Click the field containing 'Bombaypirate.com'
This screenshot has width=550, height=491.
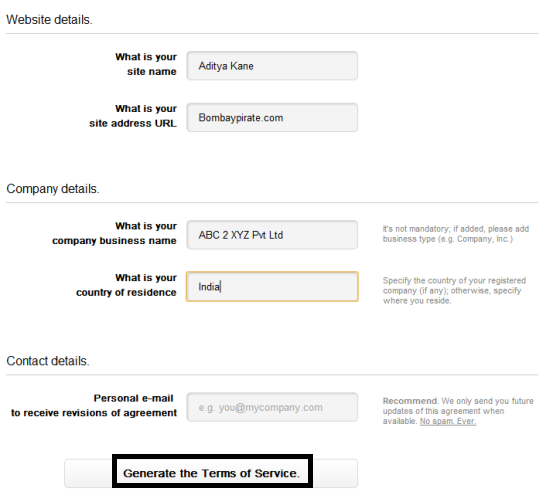(x=272, y=117)
